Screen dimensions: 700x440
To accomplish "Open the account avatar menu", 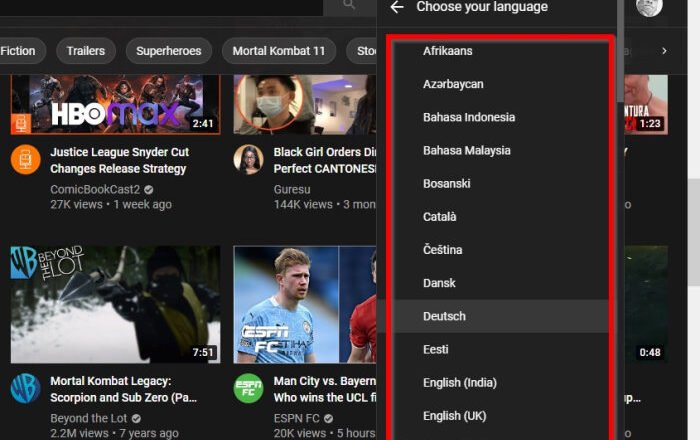I will click(649, 7).
